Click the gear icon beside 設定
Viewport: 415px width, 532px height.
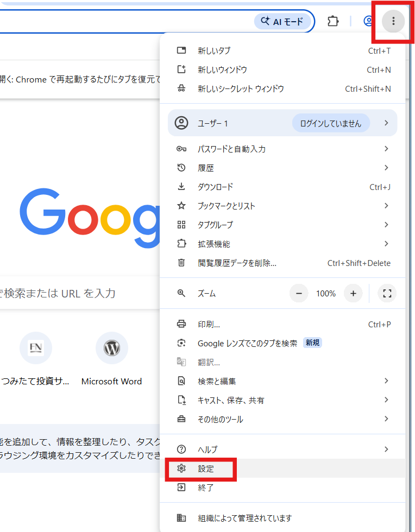tap(181, 468)
